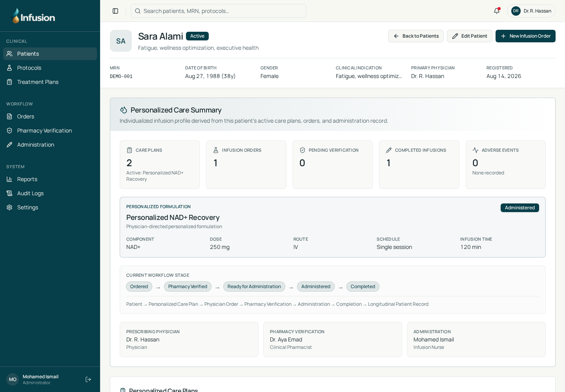Image resolution: width=565 pixels, height=392 pixels.
Task: Click the 250 mg dose value
Action: 220,247
